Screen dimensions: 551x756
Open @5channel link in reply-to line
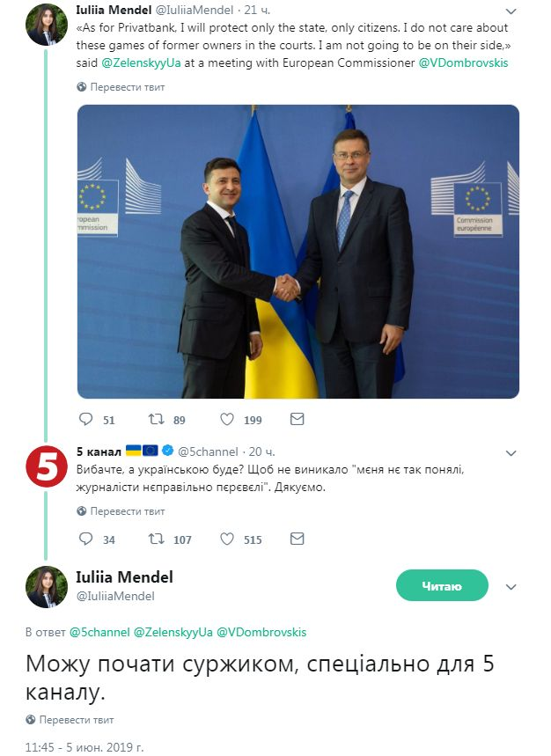click(99, 632)
